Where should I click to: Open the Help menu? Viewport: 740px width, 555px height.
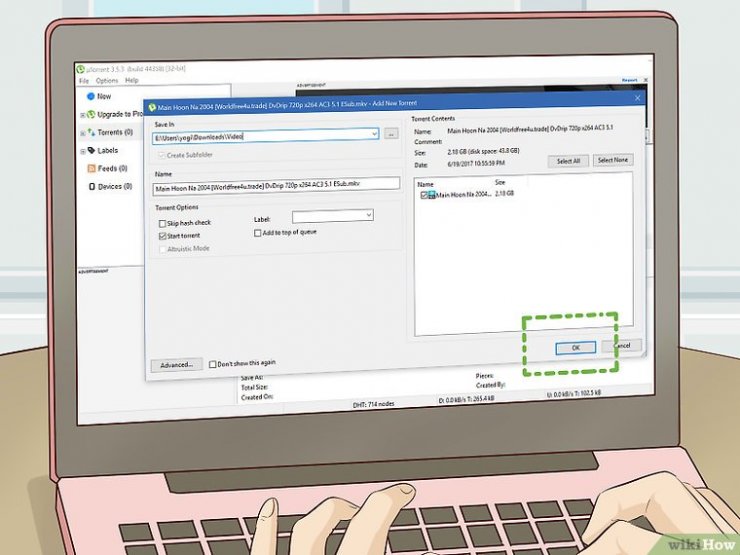pos(132,80)
